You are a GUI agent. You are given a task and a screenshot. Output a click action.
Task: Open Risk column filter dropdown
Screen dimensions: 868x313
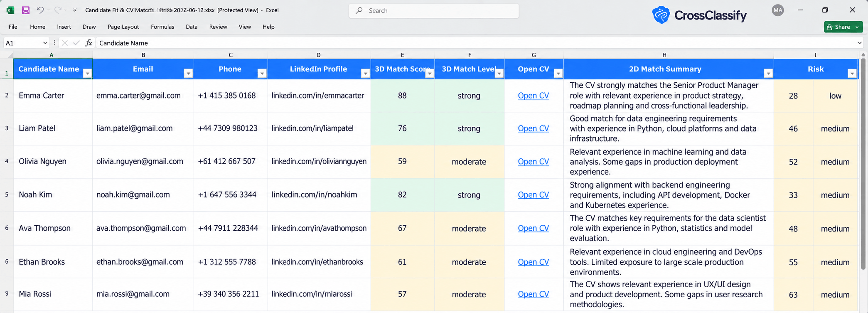click(852, 74)
